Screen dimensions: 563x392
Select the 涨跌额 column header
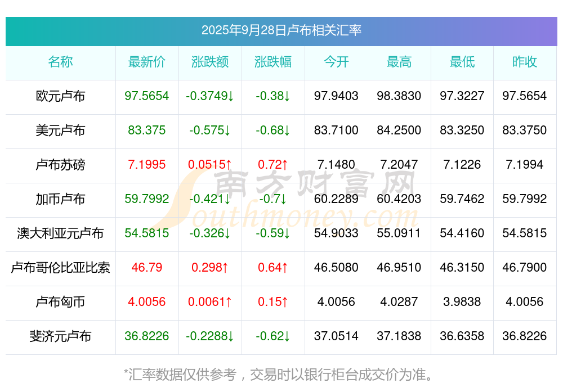(x=210, y=62)
